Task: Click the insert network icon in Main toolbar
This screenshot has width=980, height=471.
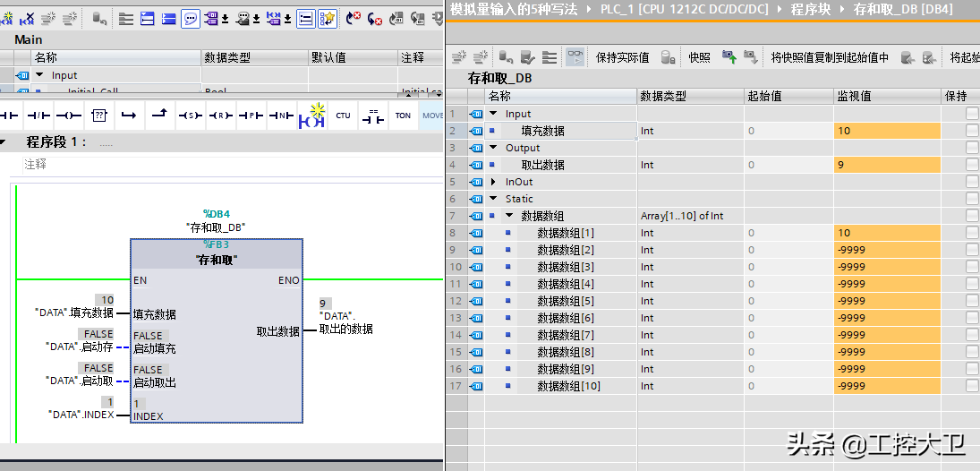Action: pyautogui.click(x=8, y=19)
